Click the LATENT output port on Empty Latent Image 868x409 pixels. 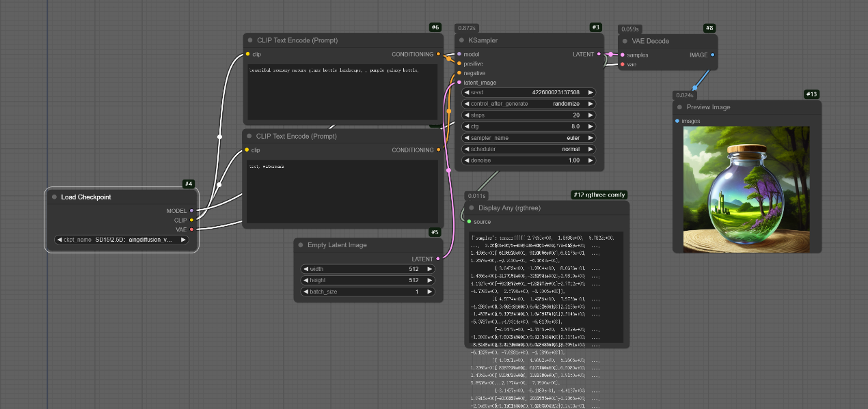(437, 259)
